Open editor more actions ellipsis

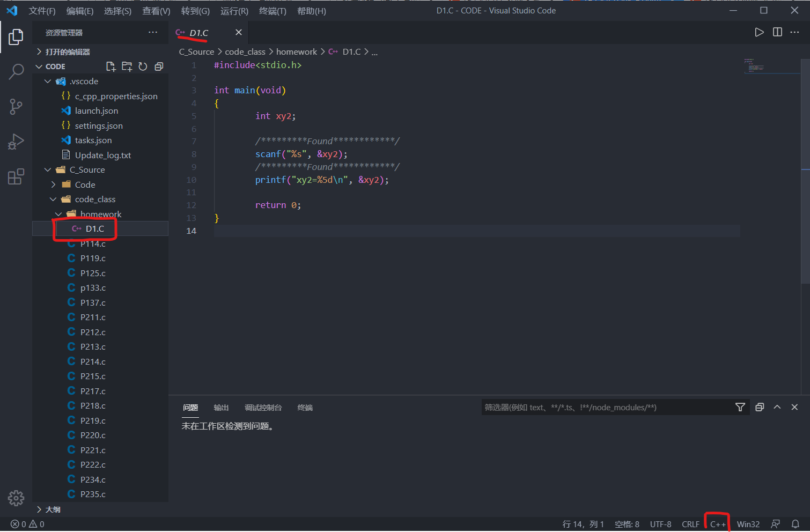coord(795,32)
